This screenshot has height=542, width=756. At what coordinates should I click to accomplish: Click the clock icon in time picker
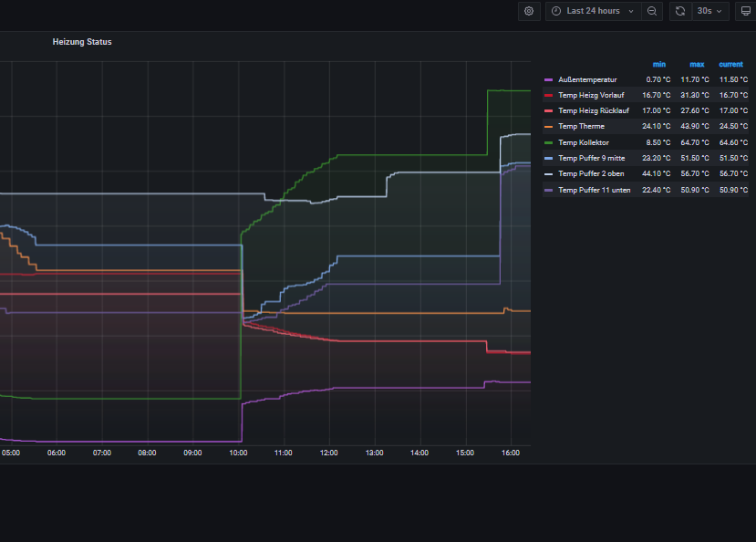point(556,11)
